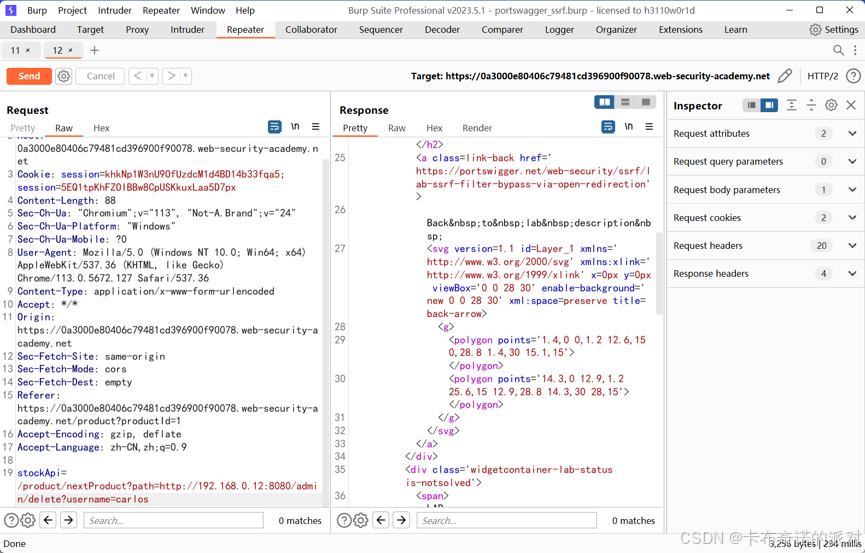Dock Inspector panel layout left option
The height and width of the screenshot is (553, 865).
pos(751,105)
